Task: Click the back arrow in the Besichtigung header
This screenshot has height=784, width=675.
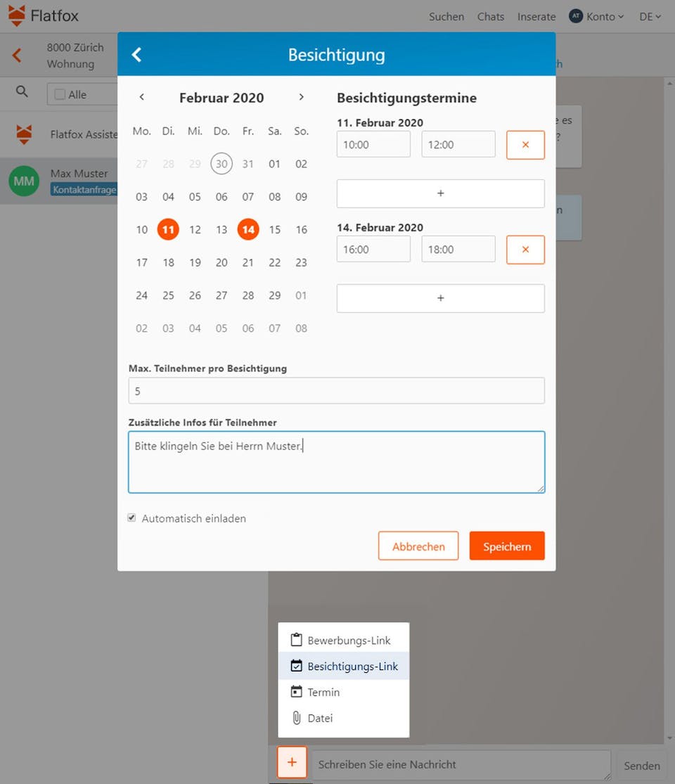Action: point(136,54)
